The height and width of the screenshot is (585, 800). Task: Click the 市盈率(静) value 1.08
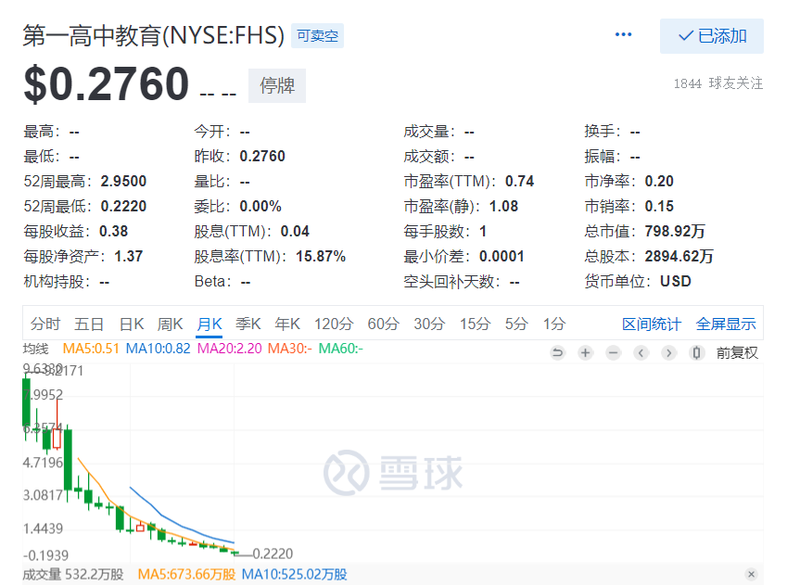(x=504, y=207)
